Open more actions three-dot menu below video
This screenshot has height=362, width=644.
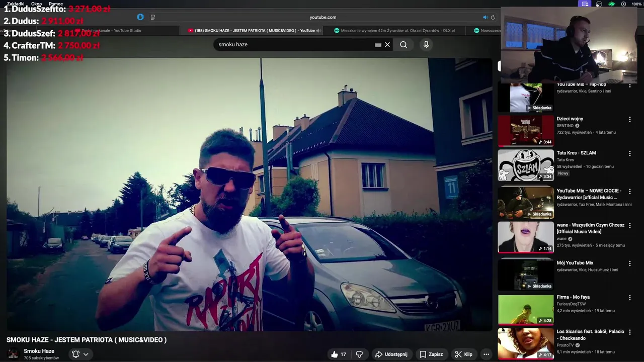(x=486, y=354)
